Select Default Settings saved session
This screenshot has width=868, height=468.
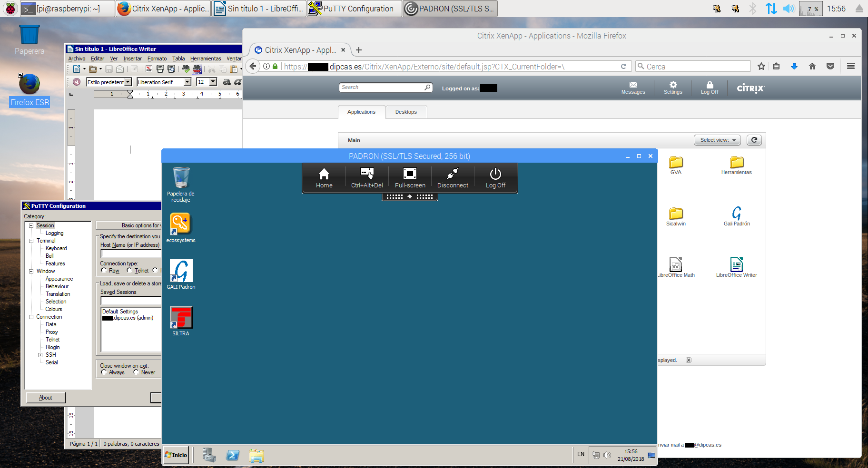(x=120, y=312)
